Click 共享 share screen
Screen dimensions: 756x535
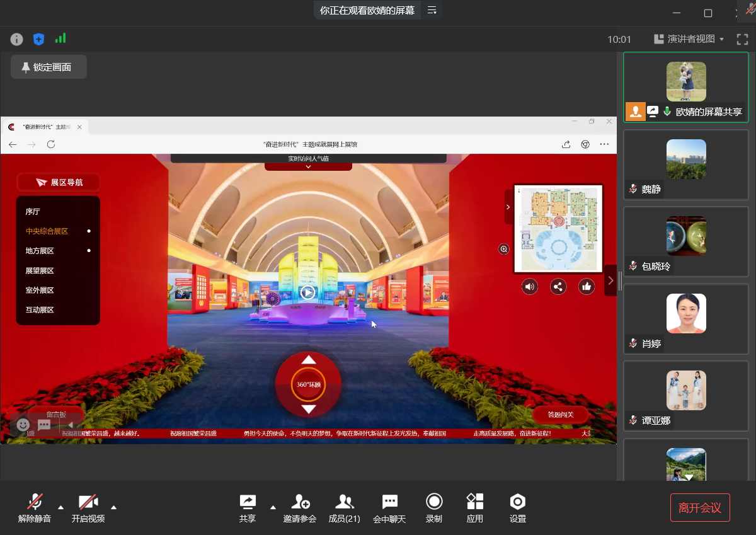[248, 508]
